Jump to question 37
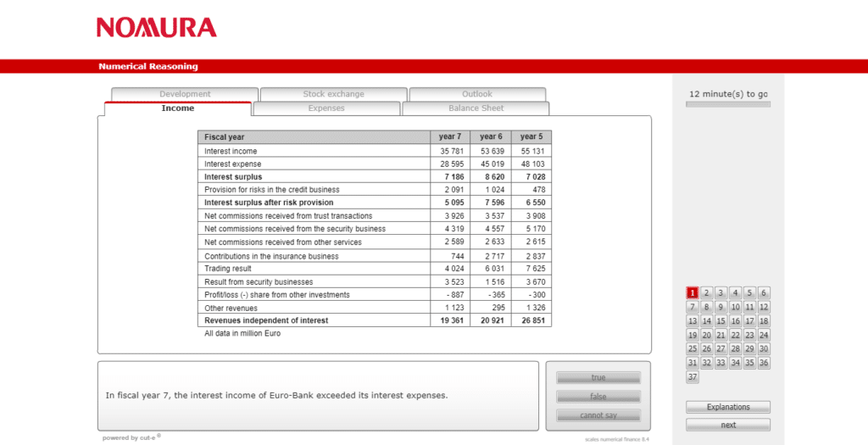The image size is (868, 445). click(692, 377)
